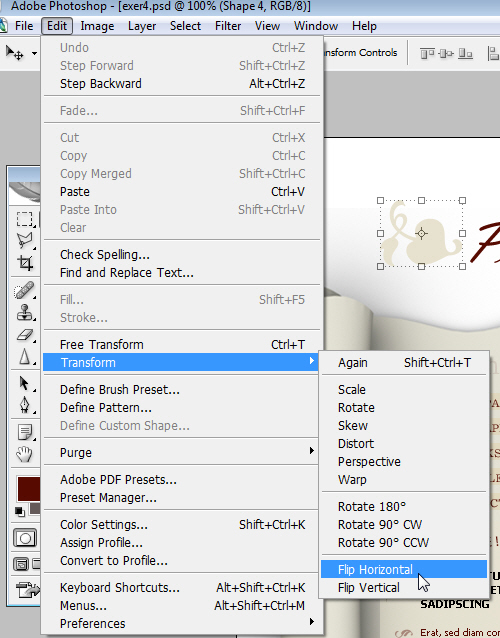Open the Image menu
This screenshot has height=638, width=500.
tap(97, 26)
